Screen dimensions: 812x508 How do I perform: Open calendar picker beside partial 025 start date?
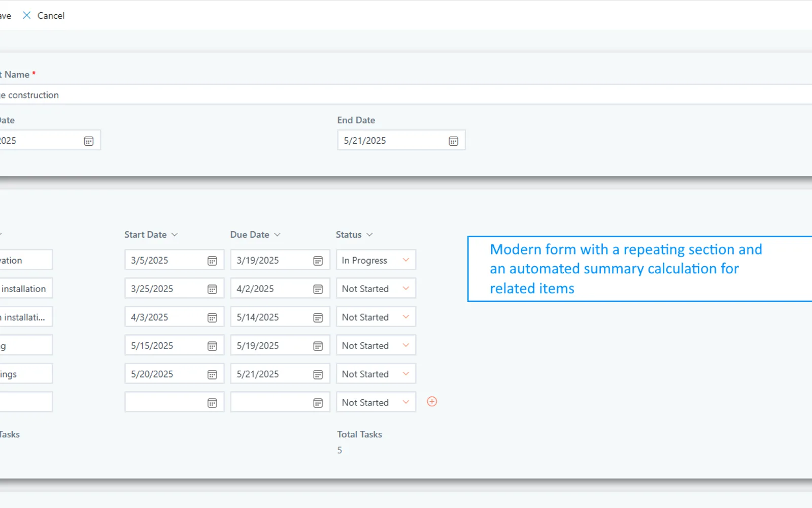(x=88, y=141)
